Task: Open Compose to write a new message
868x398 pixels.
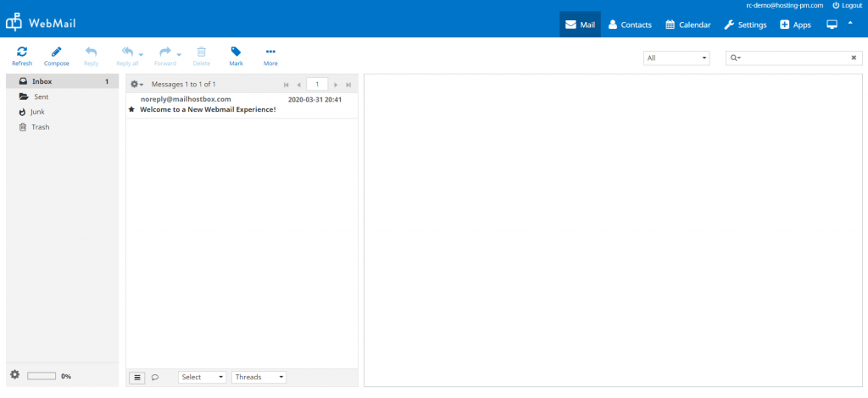Action: pos(57,57)
